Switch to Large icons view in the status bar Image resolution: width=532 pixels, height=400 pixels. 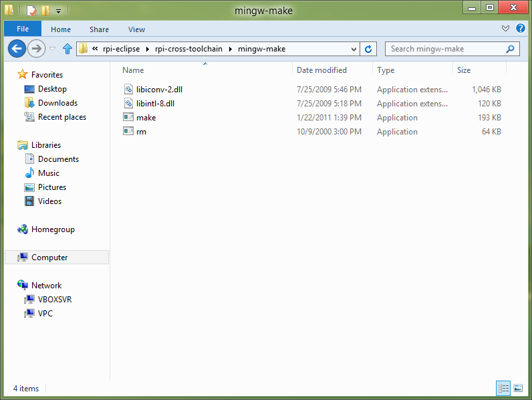point(518,388)
